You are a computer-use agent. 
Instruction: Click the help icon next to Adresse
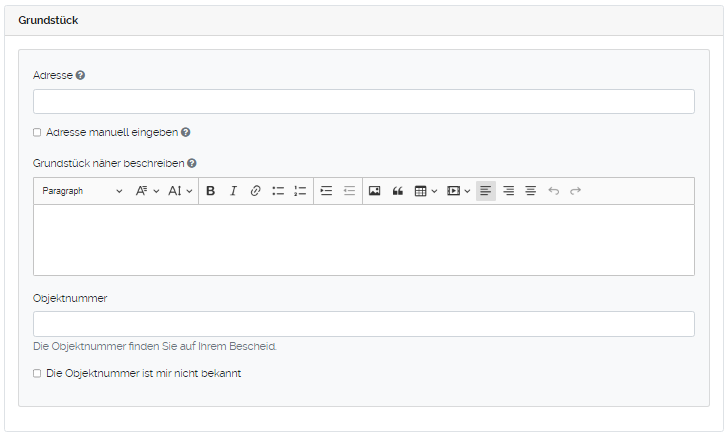(80, 75)
